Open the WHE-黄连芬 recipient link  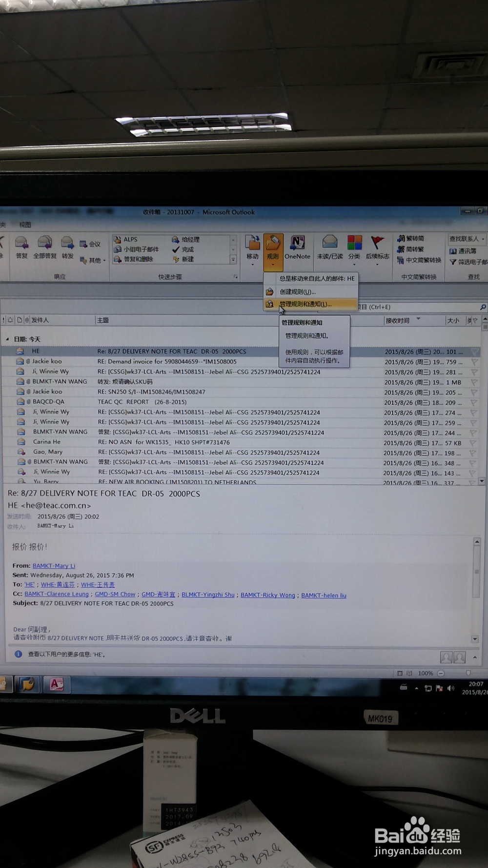coord(58,584)
